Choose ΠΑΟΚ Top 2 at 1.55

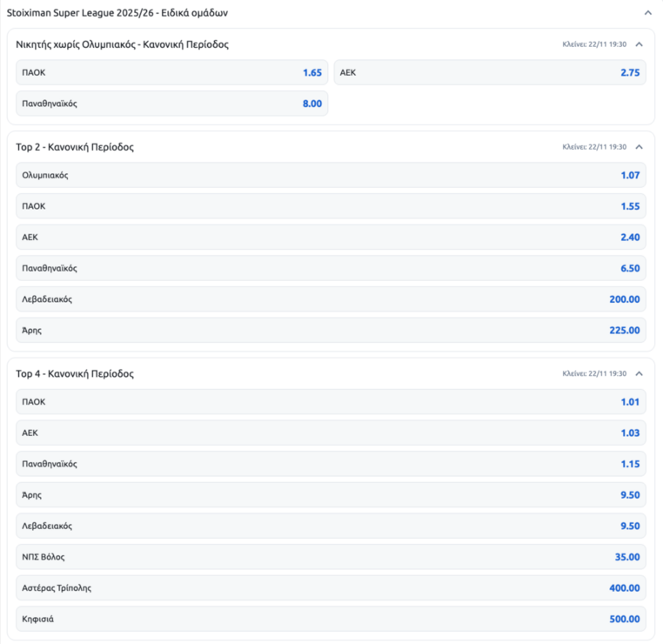[x=331, y=206]
